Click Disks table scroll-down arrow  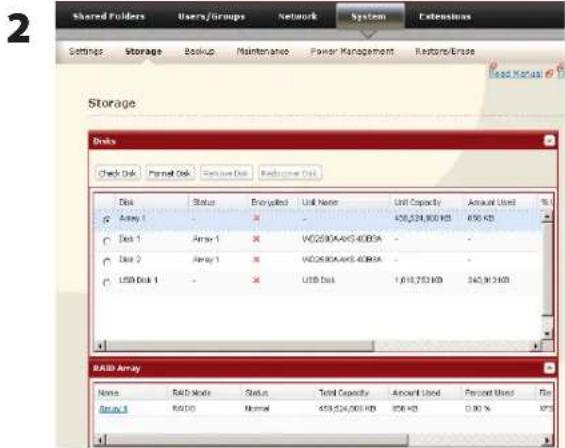547,334
